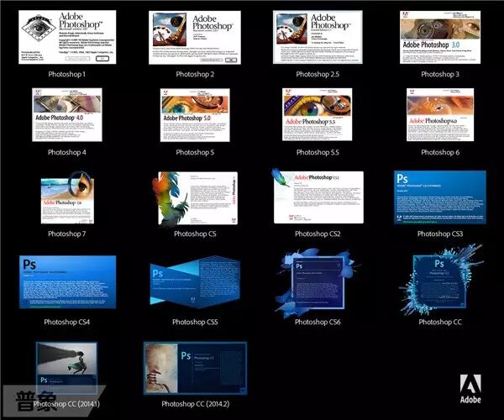Click the Ps logo on CS6 splash

click(x=299, y=266)
